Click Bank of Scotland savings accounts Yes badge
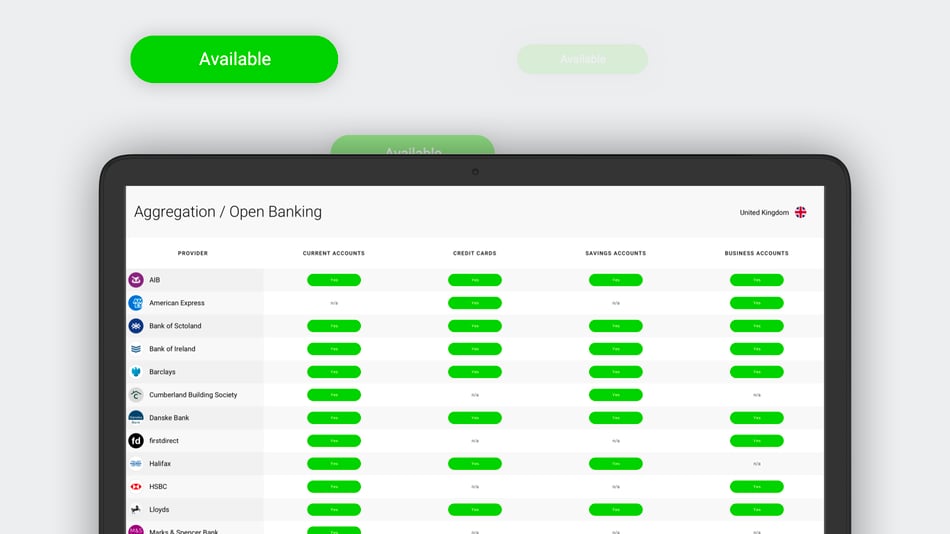 [616, 326]
